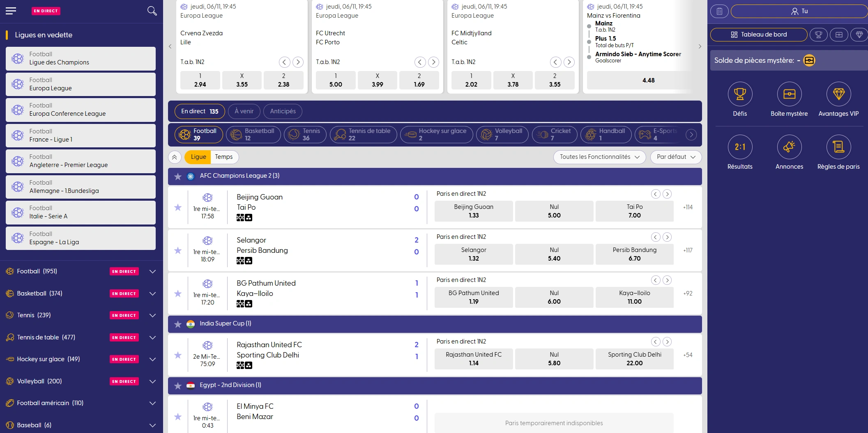Screen dimensions: 868x433
Task: Select the Tennis sport tab
Action: pos(305,135)
